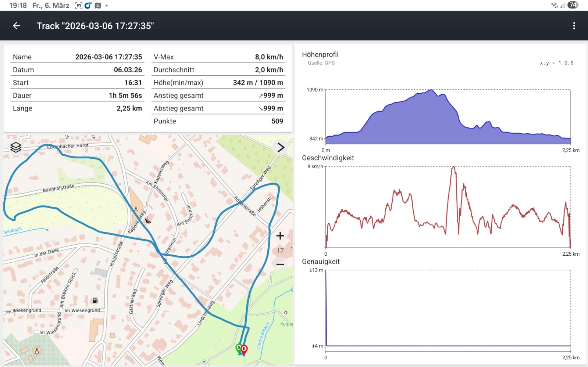
Task: Tap the green start marker on map
Action: (239, 348)
